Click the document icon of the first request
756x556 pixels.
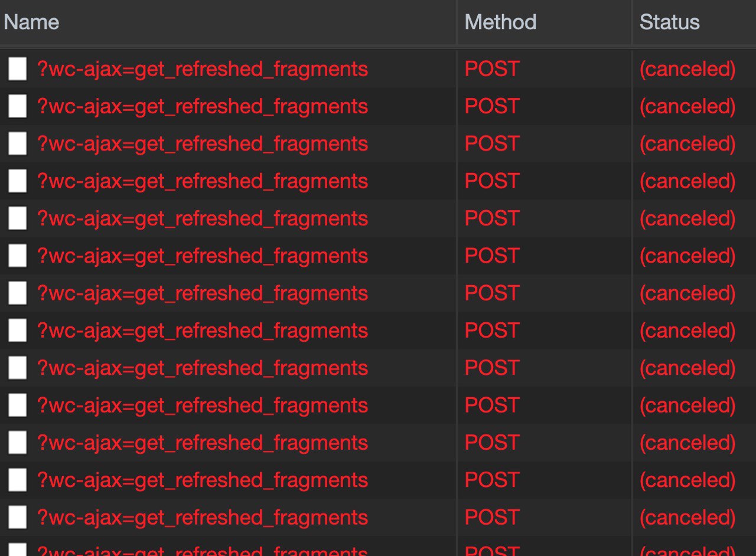pos(18,69)
